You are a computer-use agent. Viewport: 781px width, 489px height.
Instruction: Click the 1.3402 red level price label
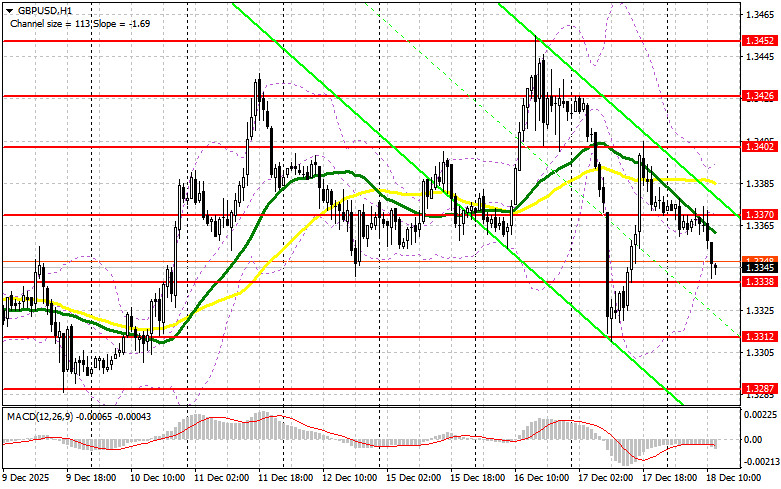(760, 146)
